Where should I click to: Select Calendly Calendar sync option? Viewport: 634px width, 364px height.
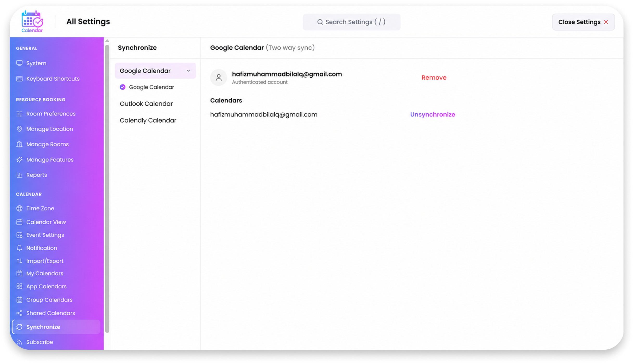point(148,120)
